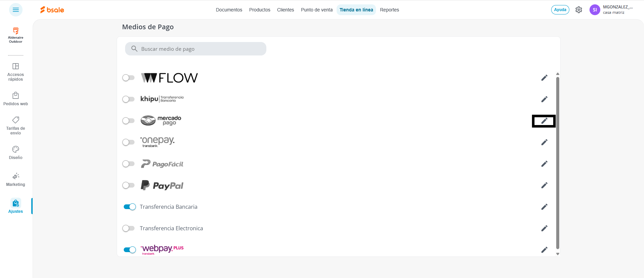Enable the Transferencia Electronica toggle

(128, 228)
